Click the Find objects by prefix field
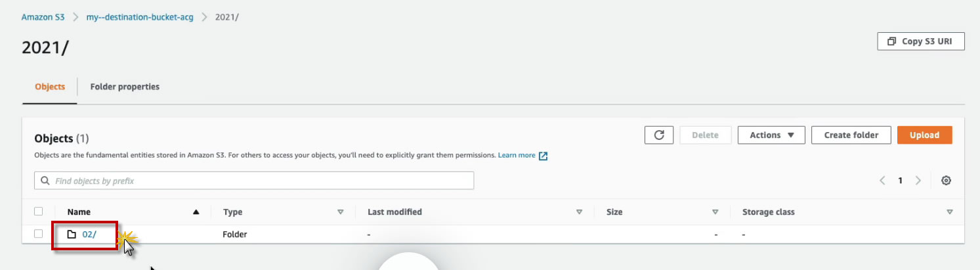The height and width of the screenshot is (270, 980). coord(263,181)
